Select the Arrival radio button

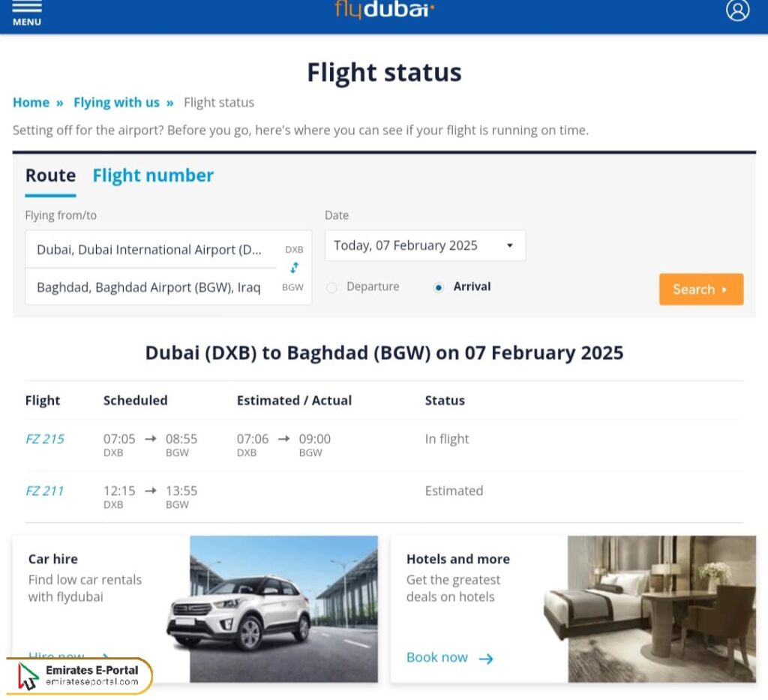(x=437, y=287)
